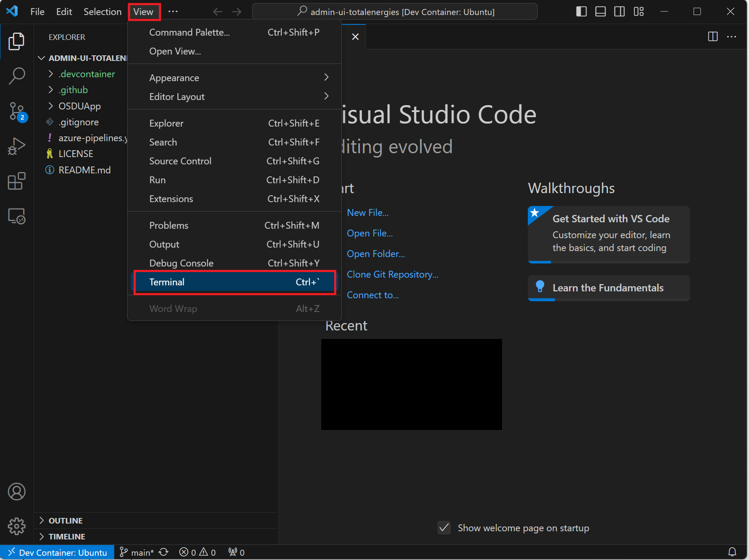Toggle the panel layout icon

[x=600, y=12]
